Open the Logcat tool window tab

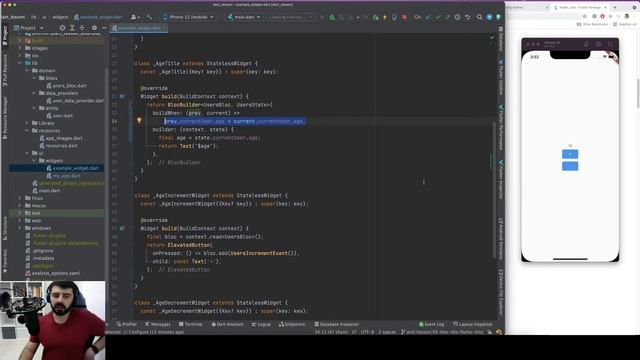click(x=261, y=324)
